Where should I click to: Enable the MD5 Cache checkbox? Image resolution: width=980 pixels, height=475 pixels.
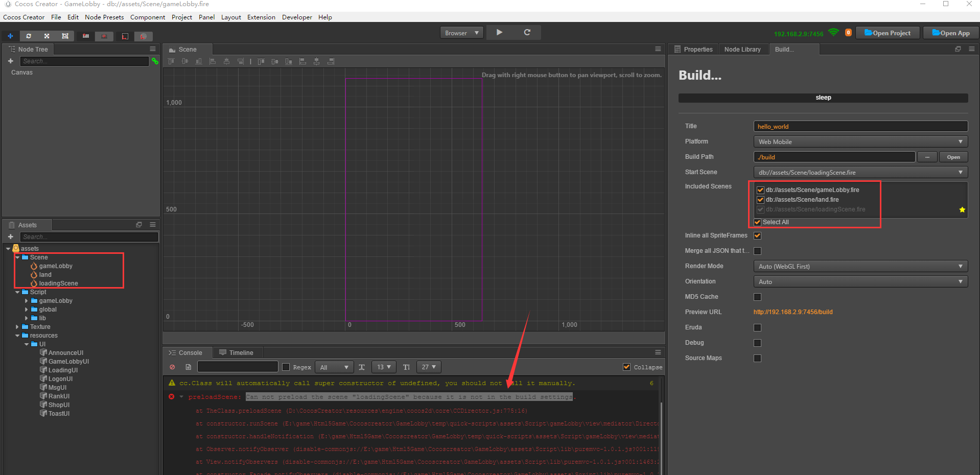(758, 297)
